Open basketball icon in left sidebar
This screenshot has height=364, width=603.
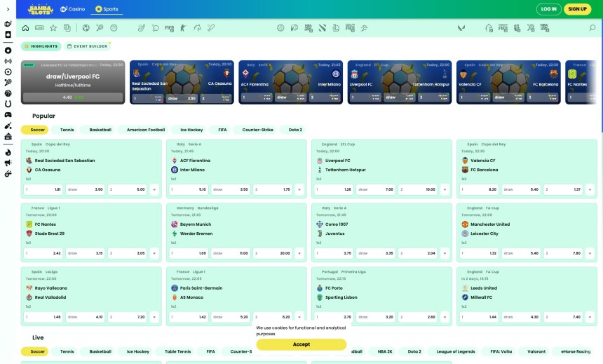pyautogui.click(x=8, y=93)
